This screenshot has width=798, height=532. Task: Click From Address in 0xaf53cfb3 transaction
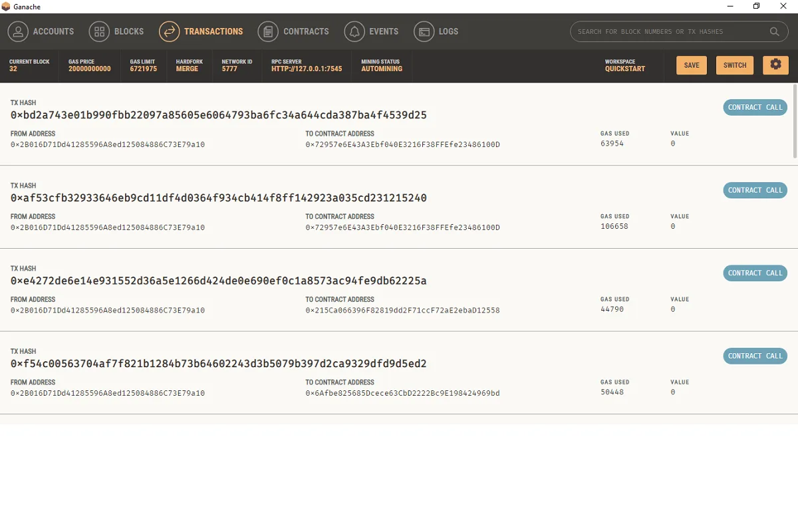tap(108, 227)
